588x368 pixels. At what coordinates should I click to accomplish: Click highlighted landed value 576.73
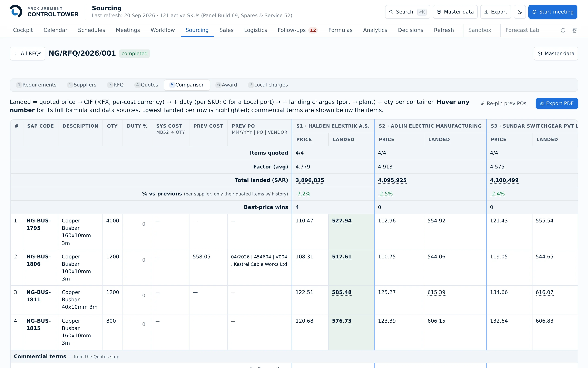point(342,321)
